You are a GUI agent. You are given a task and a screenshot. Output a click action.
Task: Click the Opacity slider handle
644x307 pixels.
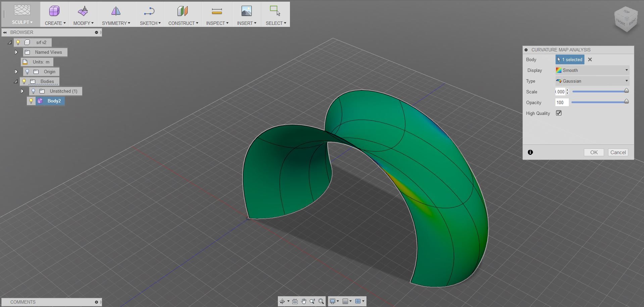tap(626, 101)
